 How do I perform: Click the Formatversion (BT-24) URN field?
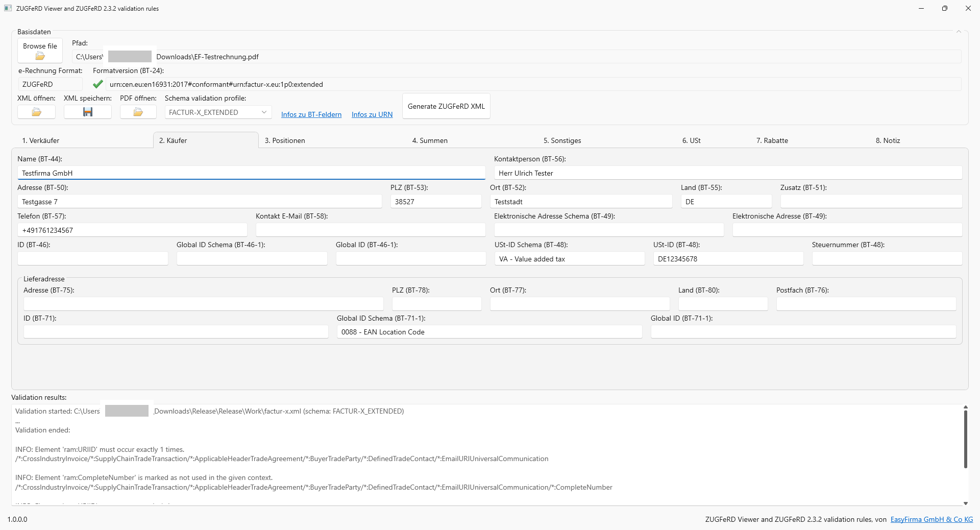[x=533, y=84]
